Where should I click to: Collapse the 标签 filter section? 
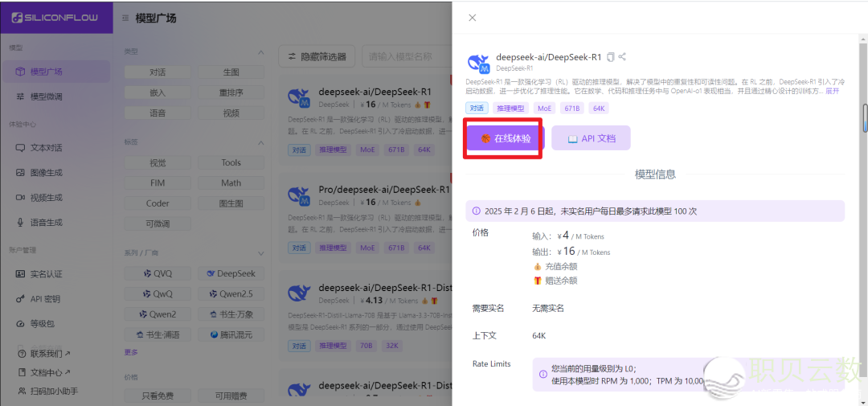[261, 143]
